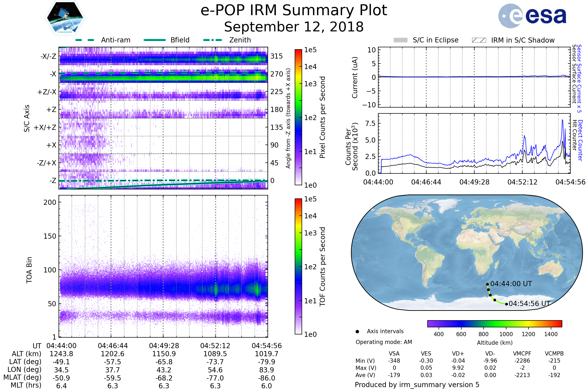588x392 pixels.
Task: Click the 04:44:00 UT start point on map
Action: tap(487, 284)
